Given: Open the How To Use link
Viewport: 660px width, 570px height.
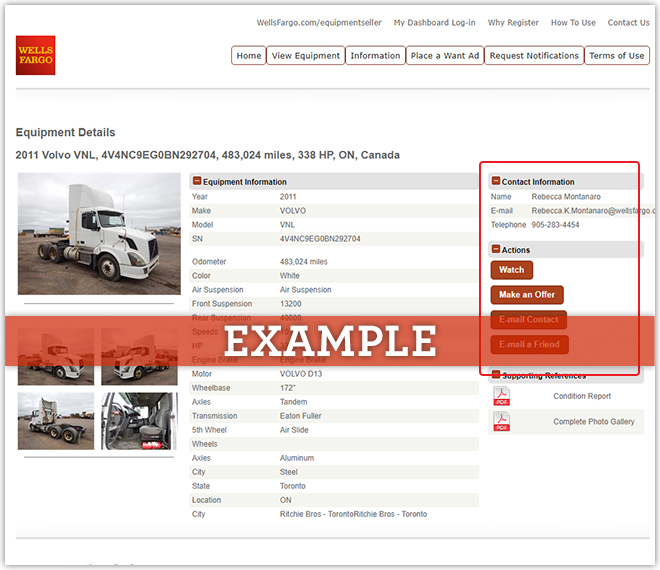Looking at the screenshot, I should point(573,23).
